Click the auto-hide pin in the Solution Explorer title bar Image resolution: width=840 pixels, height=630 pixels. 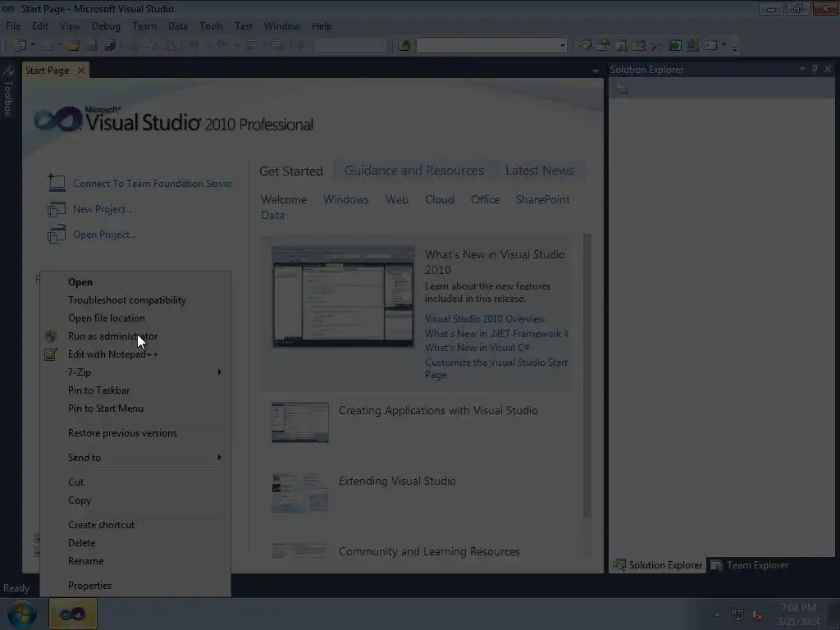click(x=815, y=69)
